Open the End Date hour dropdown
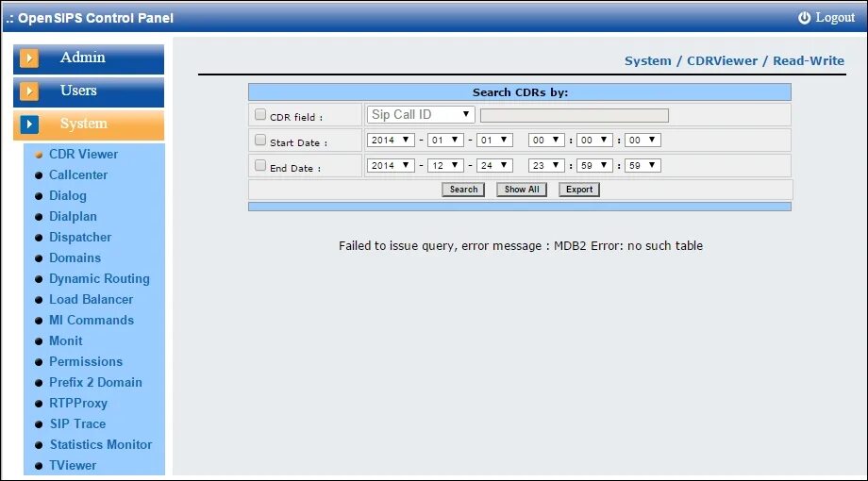The width and height of the screenshot is (868, 481). click(x=546, y=165)
